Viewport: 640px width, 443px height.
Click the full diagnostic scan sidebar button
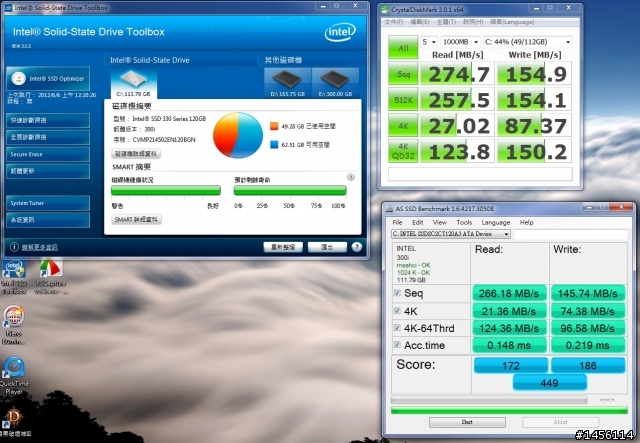click(x=48, y=137)
